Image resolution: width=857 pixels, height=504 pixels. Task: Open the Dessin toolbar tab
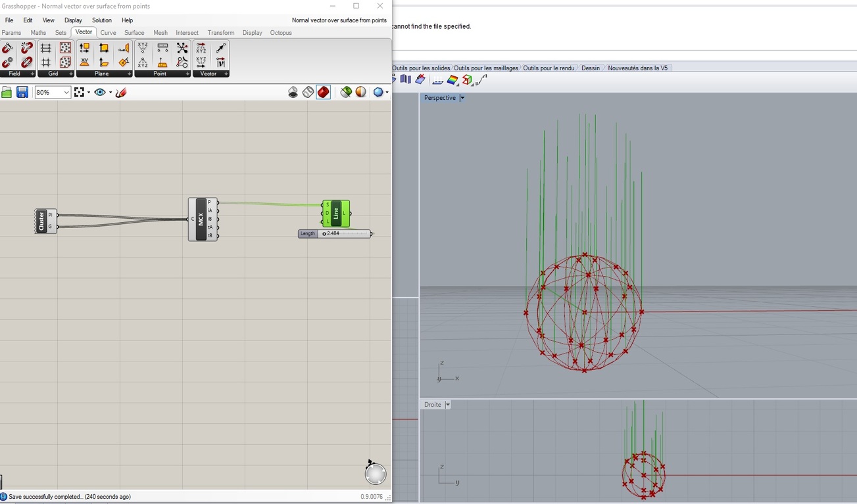(590, 68)
